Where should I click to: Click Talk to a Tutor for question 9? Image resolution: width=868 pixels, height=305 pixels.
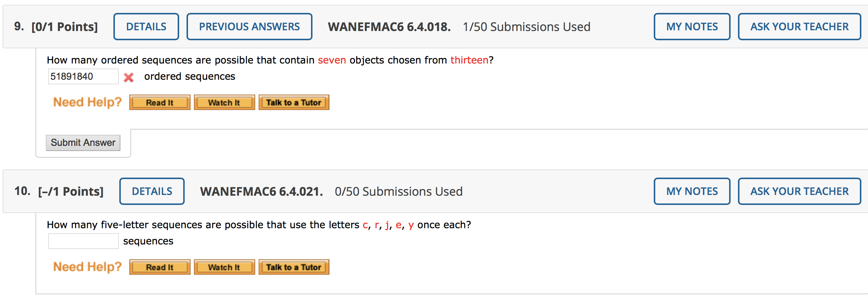pyautogui.click(x=294, y=103)
